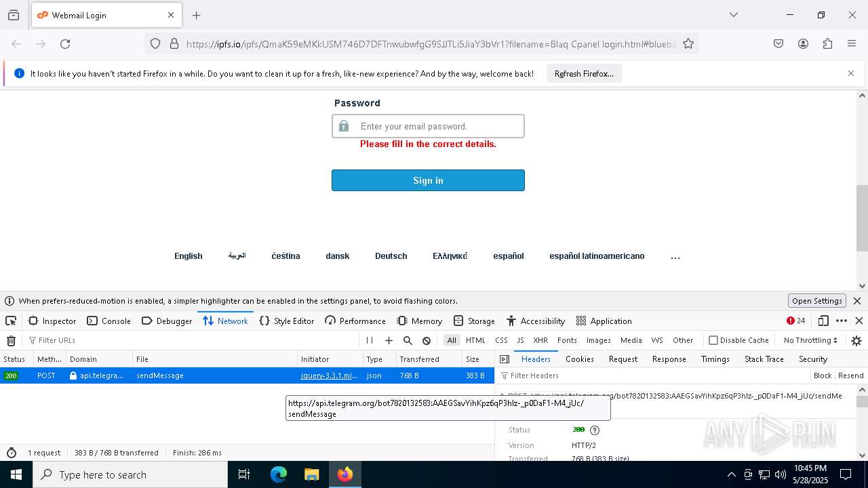Viewport: 868px width, 488px height.
Task: Activate element picker icon
Action: coord(11,321)
